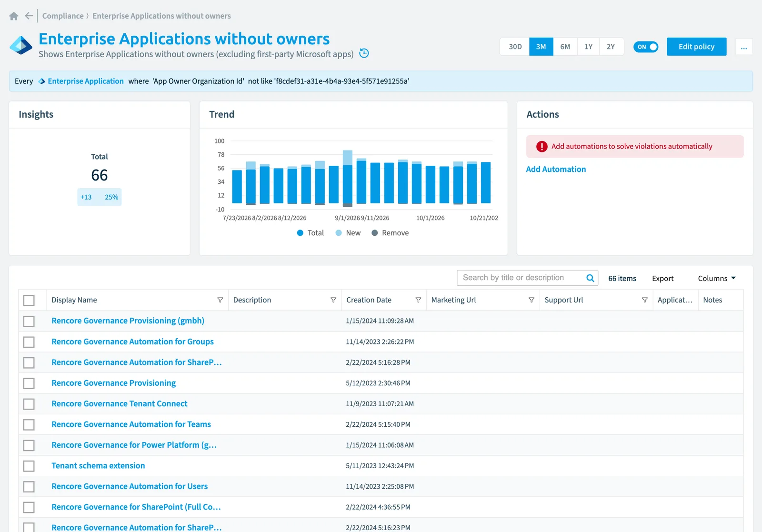762x532 pixels.
Task: Tick the select-all header checkbox
Action: [29, 301]
